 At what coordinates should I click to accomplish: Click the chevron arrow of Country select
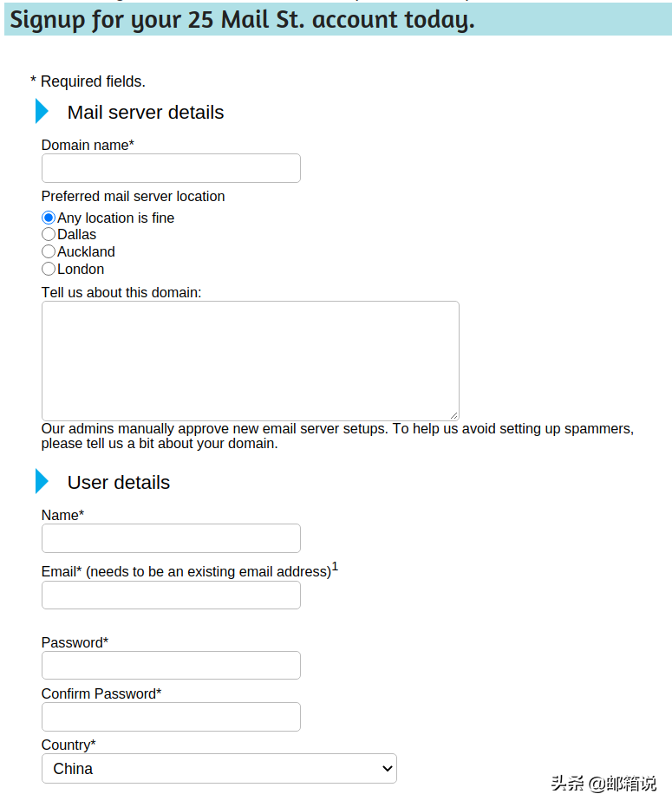[x=388, y=769]
